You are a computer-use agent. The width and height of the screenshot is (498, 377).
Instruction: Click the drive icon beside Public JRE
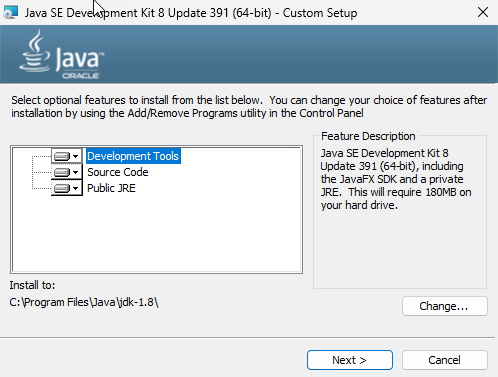62,188
